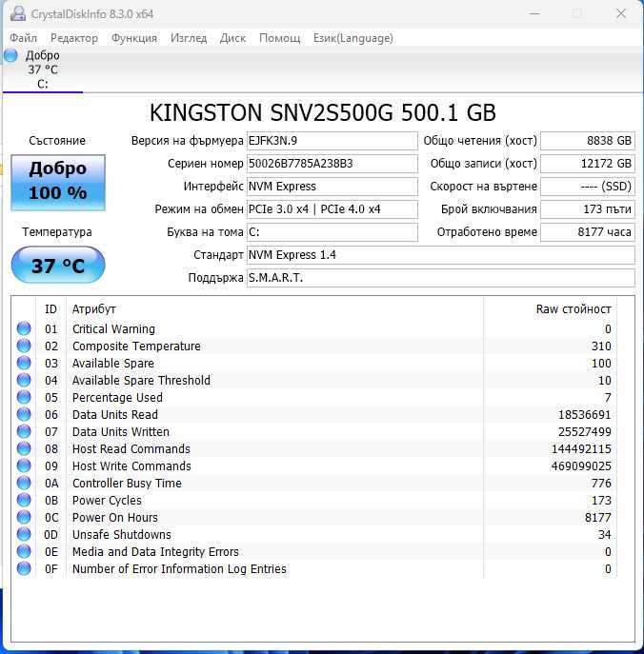Click the drive letter field C:
The width and height of the screenshot is (644, 654).
pos(332,232)
